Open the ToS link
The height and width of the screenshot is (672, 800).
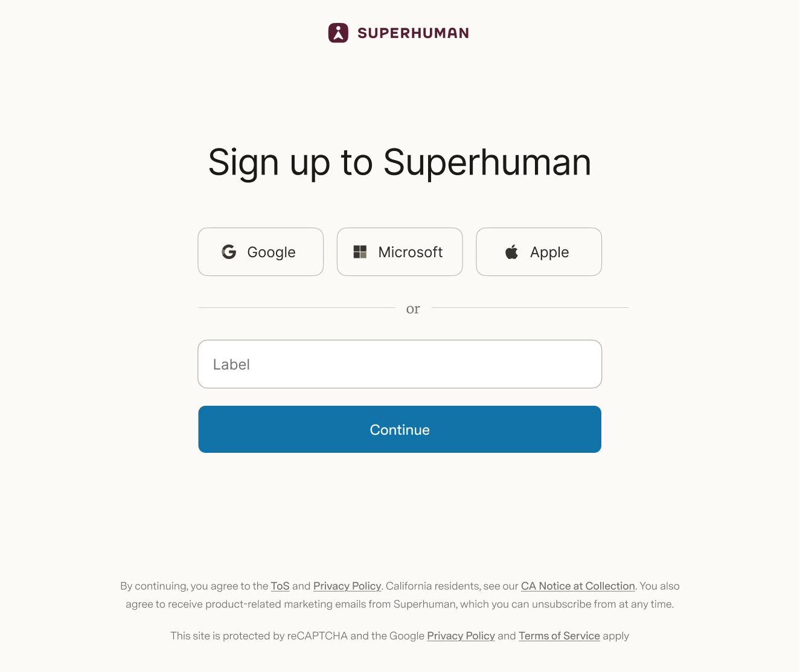[x=280, y=586]
